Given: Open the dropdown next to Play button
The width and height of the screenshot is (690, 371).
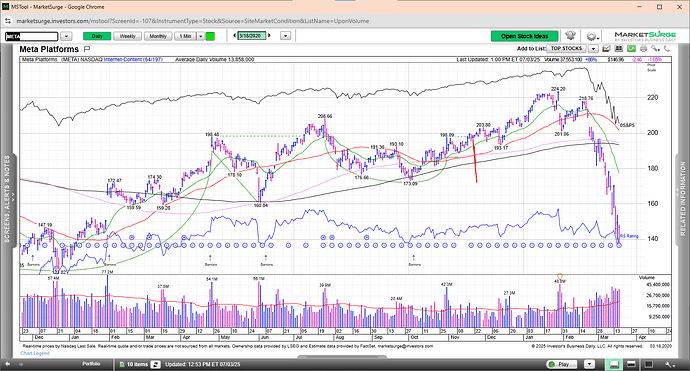Looking at the screenshot, I should pyautogui.click(x=589, y=364).
